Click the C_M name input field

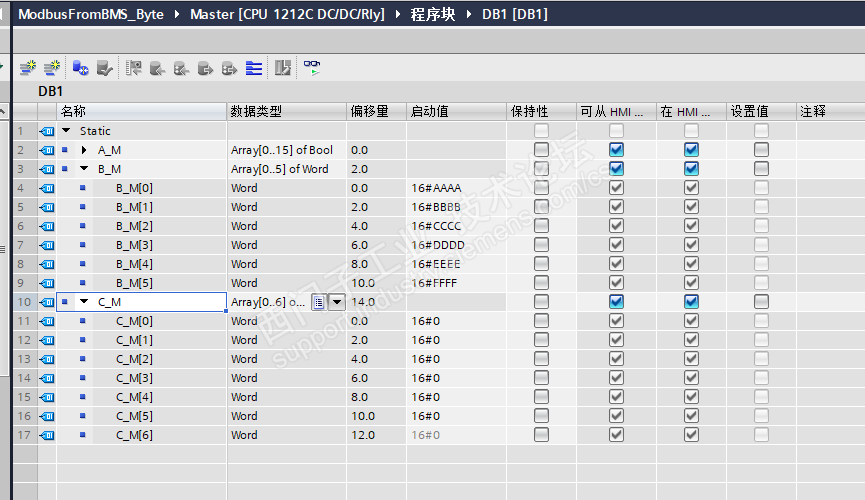click(x=141, y=302)
